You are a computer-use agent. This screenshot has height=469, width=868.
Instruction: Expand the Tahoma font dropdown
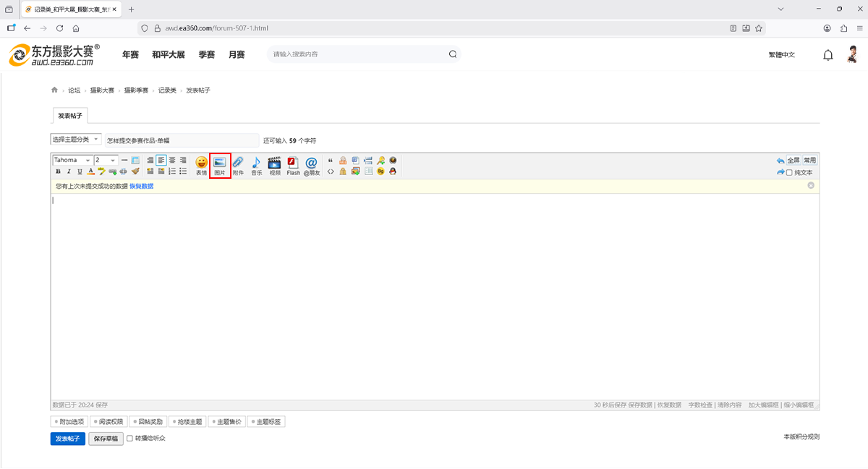72,160
